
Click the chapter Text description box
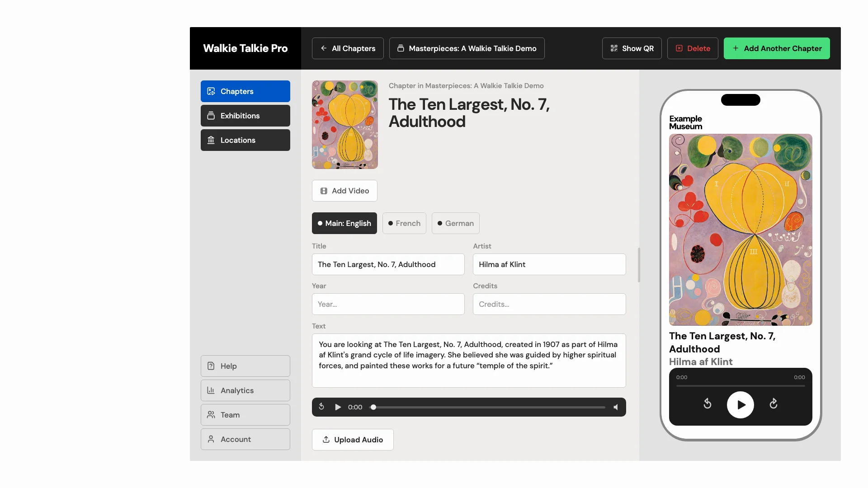[x=469, y=361]
